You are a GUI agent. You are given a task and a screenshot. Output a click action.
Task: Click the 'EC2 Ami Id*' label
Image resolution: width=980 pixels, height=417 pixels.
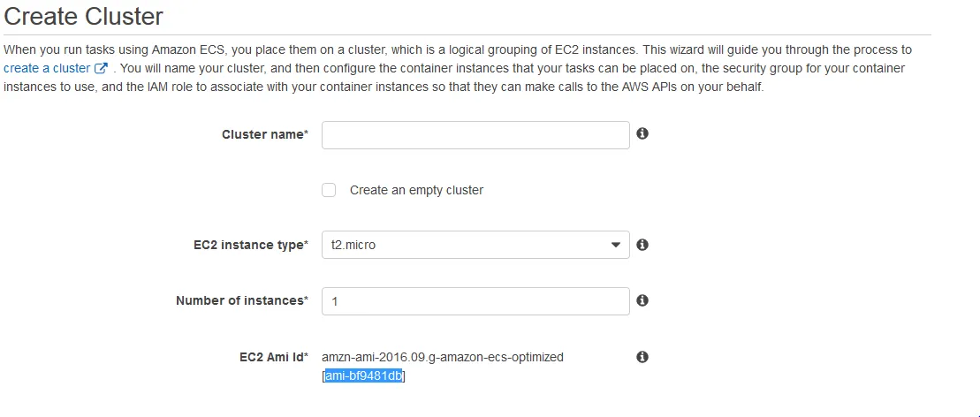[274, 357]
